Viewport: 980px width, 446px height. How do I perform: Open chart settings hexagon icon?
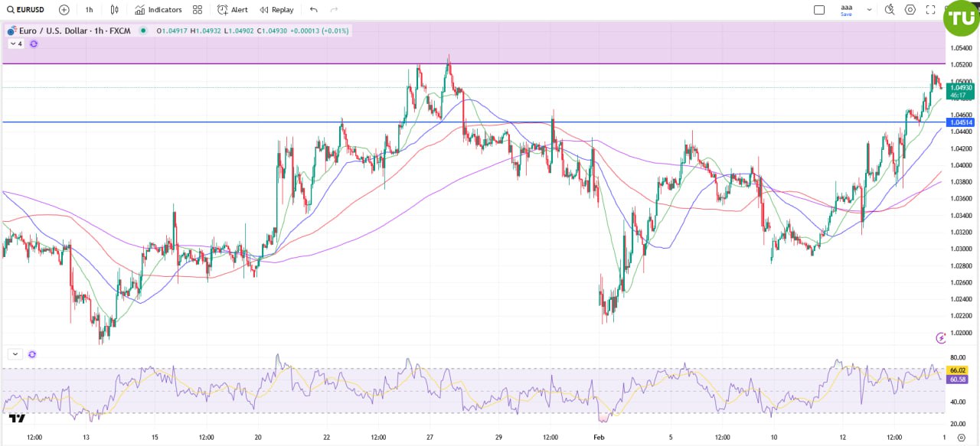pyautogui.click(x=910, y=10)
